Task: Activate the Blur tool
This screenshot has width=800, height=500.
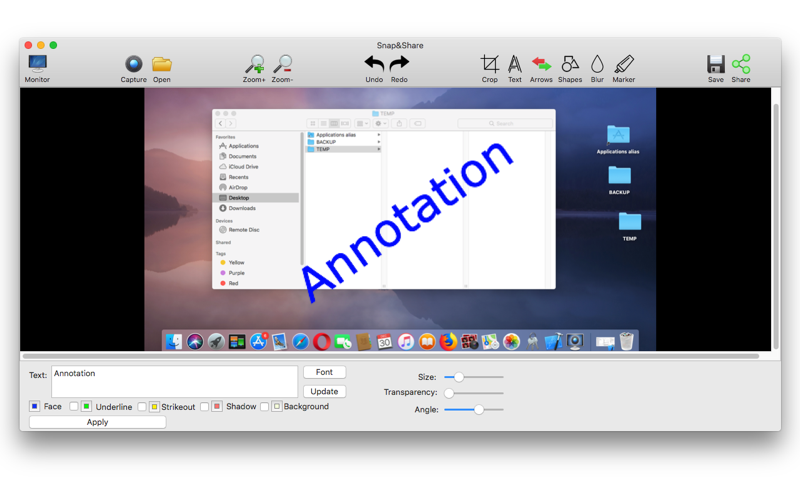Action: (597, 68)
